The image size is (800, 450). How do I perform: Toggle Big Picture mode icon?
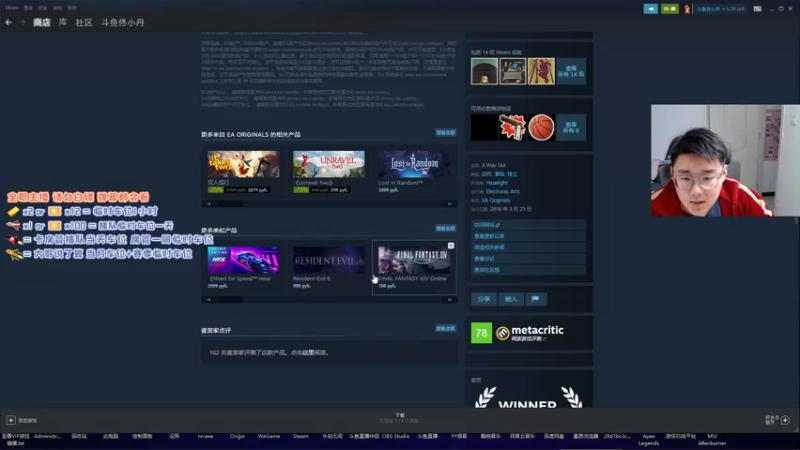tap(758, 9)
